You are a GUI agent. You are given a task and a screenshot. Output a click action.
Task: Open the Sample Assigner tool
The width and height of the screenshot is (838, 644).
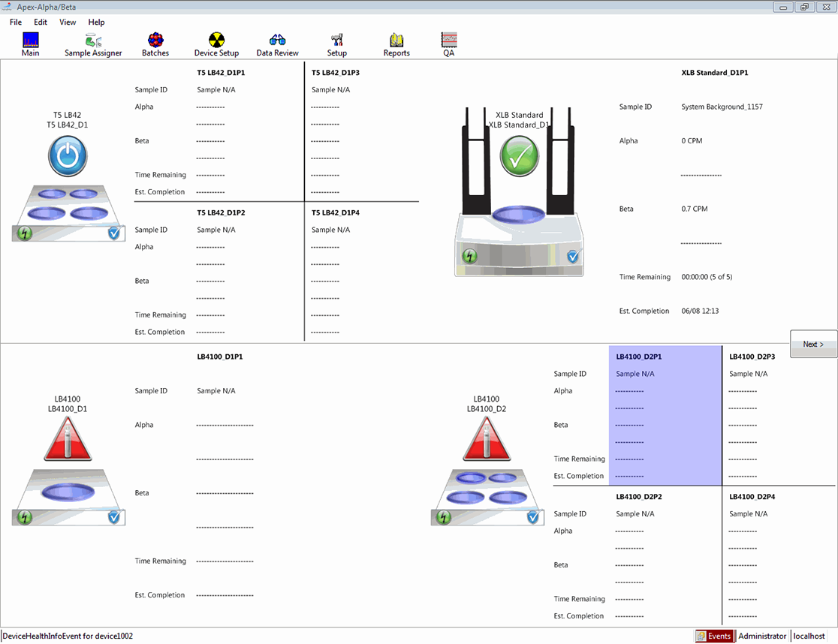coord(93,44)
